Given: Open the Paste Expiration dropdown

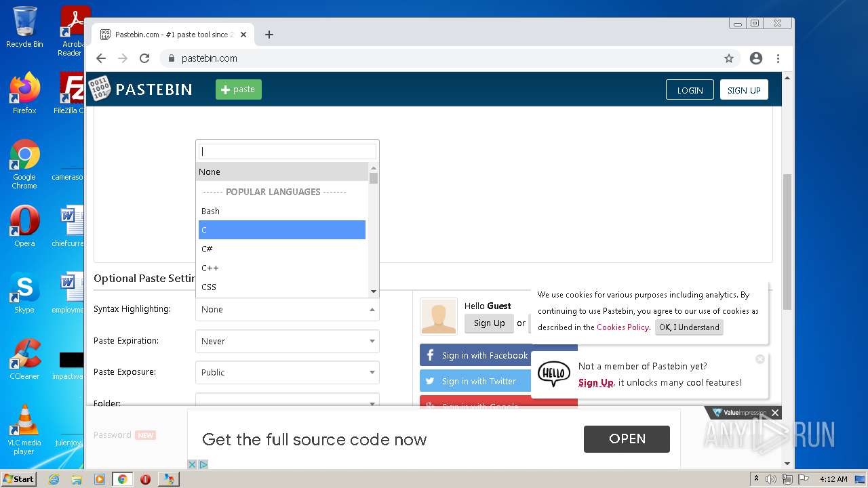Looking at the screenshot, I should (288, 341).
